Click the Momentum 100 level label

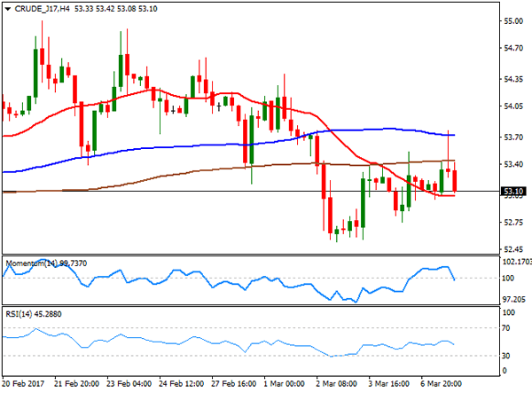pyautogui.click(x=508, y=279)
